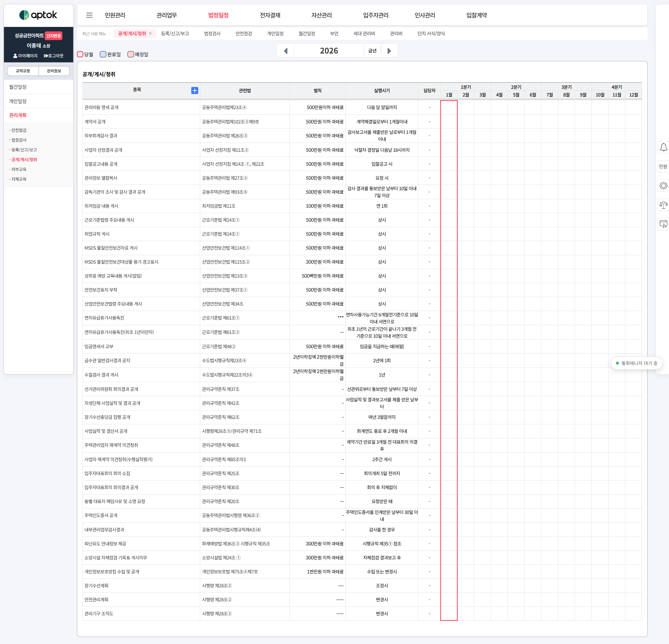Click the year 2026 field

pyautogui.click(x=329, y=51)
